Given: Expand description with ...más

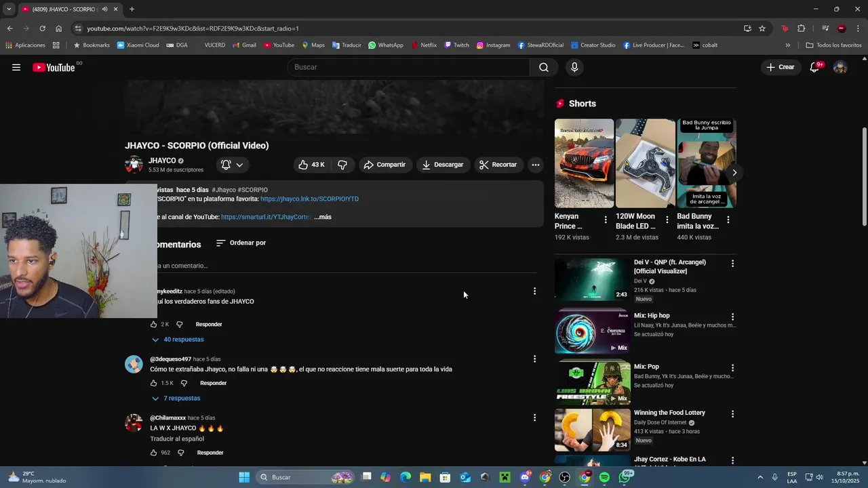Looking at the screenshot, I should 323,217.
